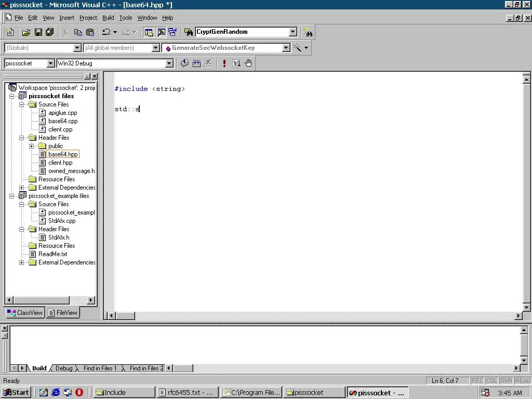
Task: Open the pisssocket active project dropdown
Action: pyautogui.click(x=50, y=63)
